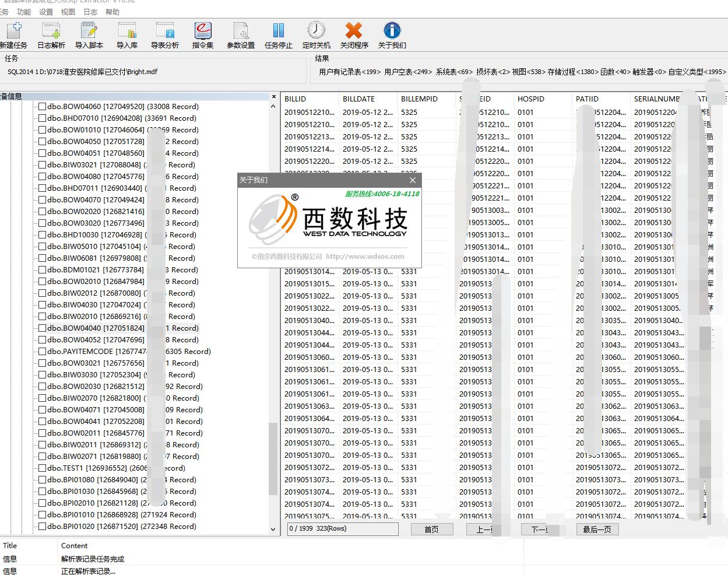Click the 导入脚本 import script icon
The height and width of the screenshot is (575, 728).
click(89, 35)
